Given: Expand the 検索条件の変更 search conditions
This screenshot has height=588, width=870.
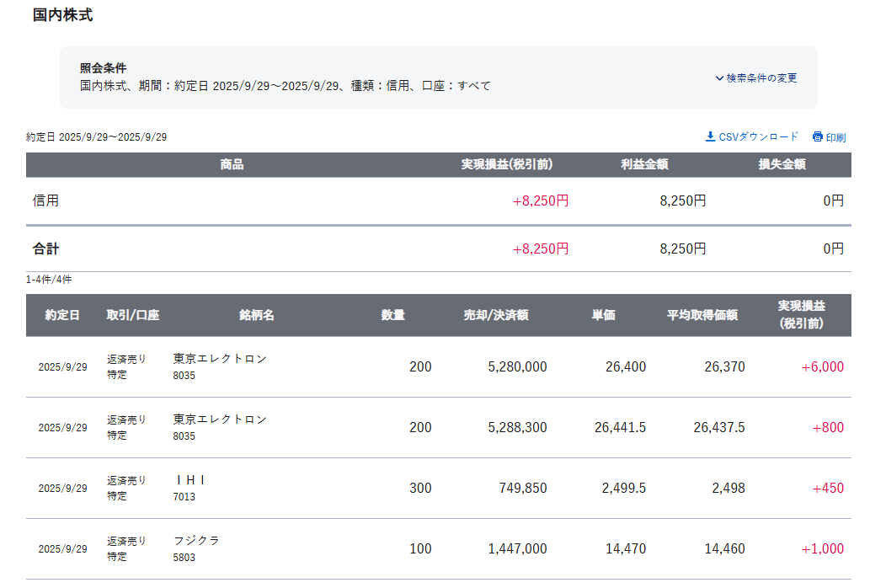Looking at the screenshot, I should [755, 78].
